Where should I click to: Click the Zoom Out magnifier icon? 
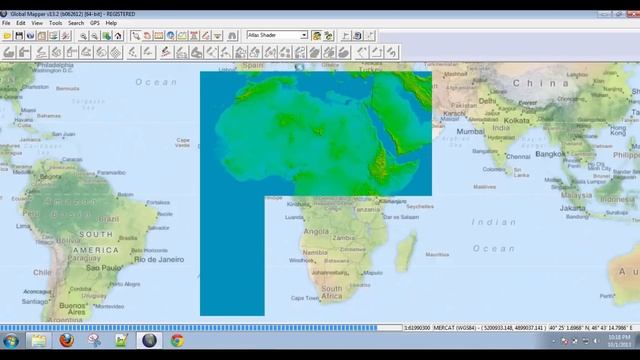click(95, 36)
